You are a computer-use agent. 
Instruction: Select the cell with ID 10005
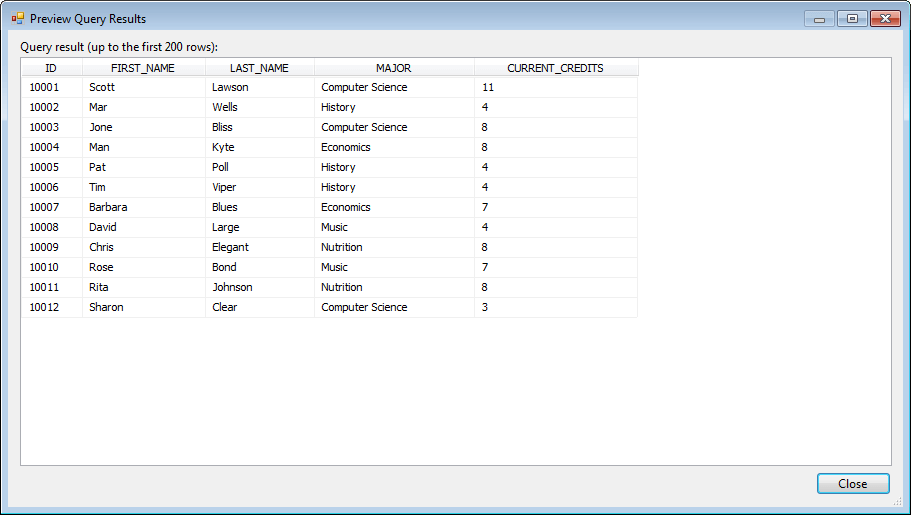point(52,167)
